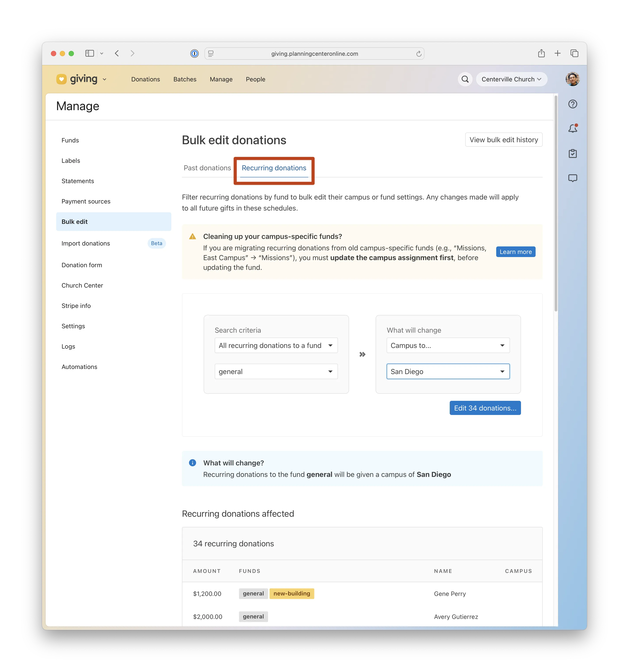The width and height of the screenshot is (629, 672).
Task: Click the 1Password extension icon
Action: tap(195, 53)
